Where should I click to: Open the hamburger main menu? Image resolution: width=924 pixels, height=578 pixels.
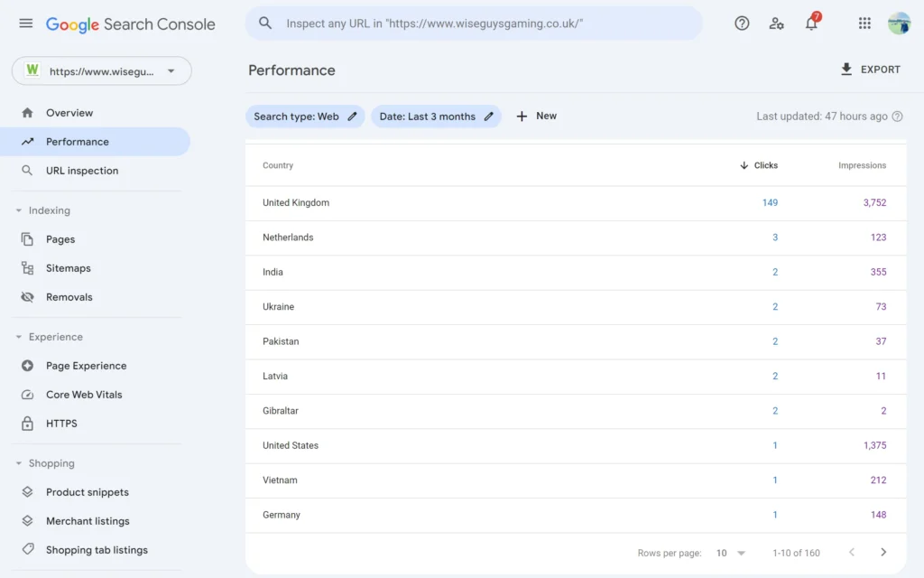click(x=25, y=23)
